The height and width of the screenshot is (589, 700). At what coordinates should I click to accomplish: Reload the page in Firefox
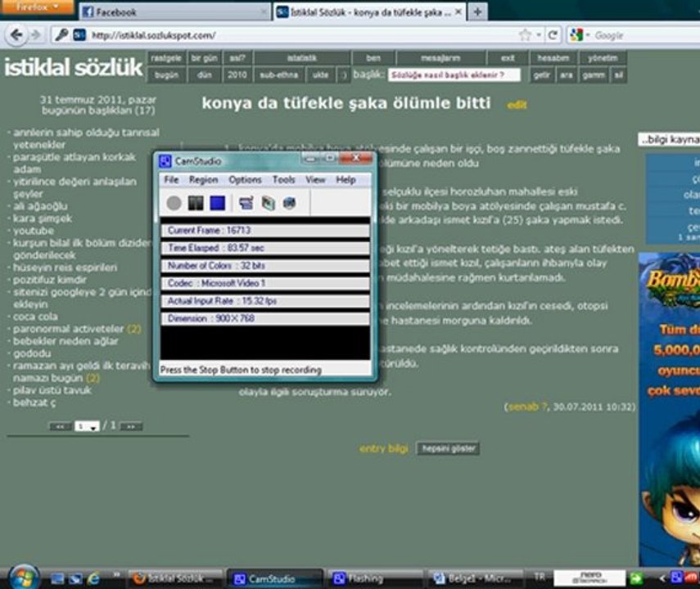pyautogui.click(x=553, y=35)
